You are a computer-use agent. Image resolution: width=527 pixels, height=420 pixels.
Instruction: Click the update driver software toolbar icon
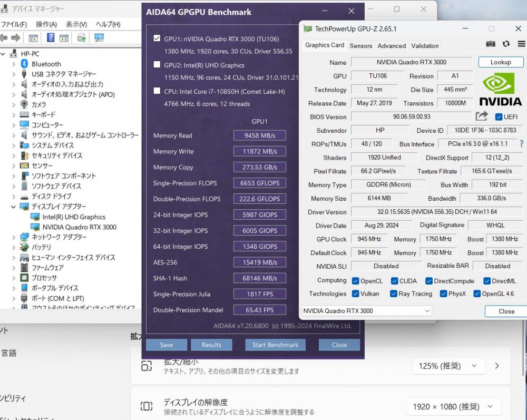[x=81, y=37]
